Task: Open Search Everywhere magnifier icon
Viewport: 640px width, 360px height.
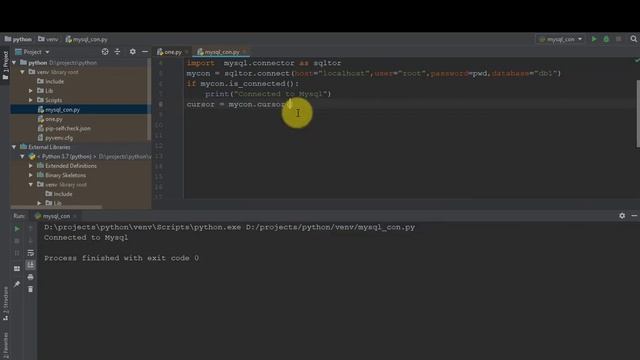Action: tap(633, 39)
